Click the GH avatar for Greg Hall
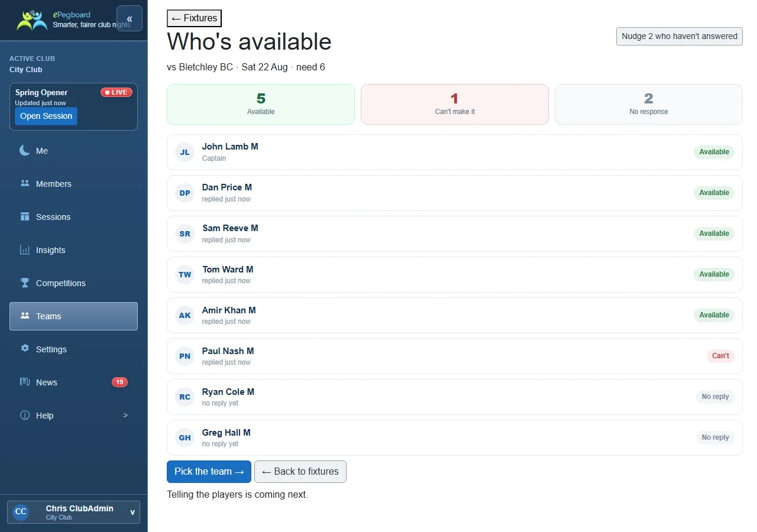757x532 pixels. pos(185,437)
